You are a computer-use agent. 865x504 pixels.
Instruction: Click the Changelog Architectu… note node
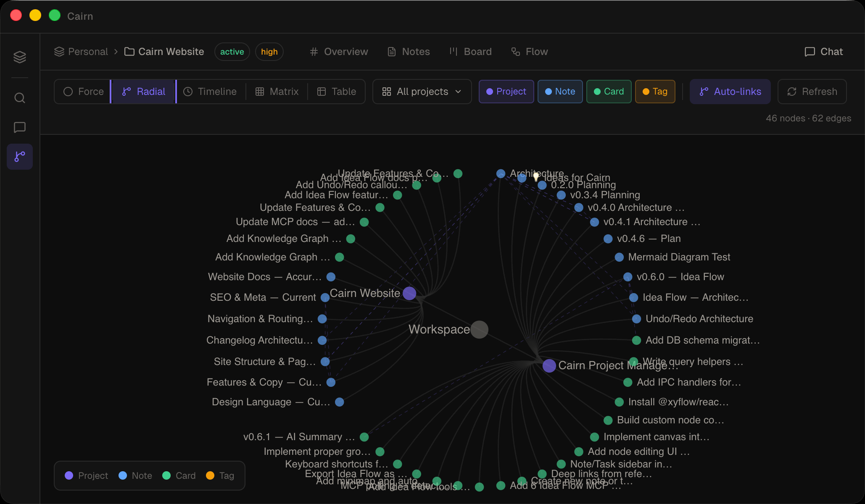pos(322,340)
